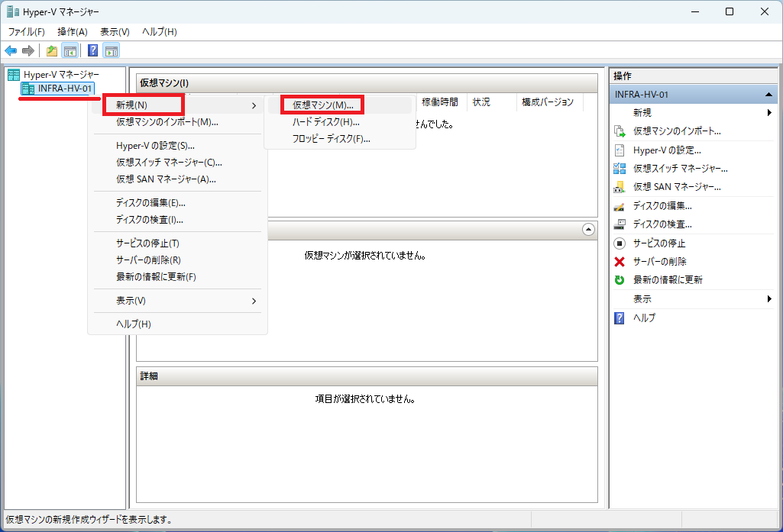Viewport: 783px width, 532px height.
Task: Open the ヘルプ(H) menu in menu bar
Action: click(160, 32)
